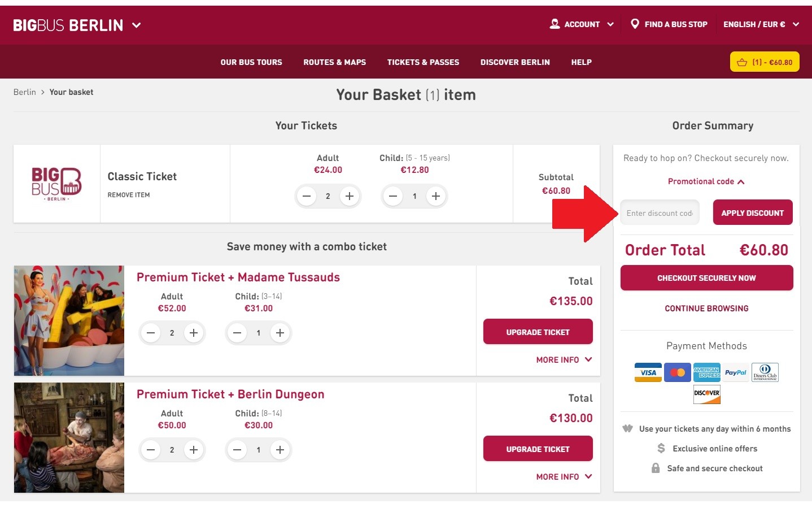Upgrade to the Berlin Dungeon premium ticket
Image resolution: width=812 pixels, height=508 pixels.
point(538,449)
